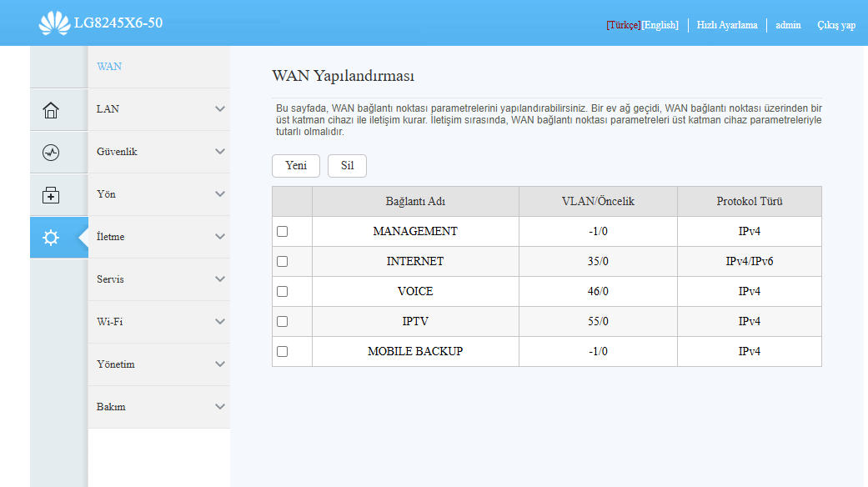868x487 pixels.
Task: Open the Home icon in sidebar
Action: (51, 110)
